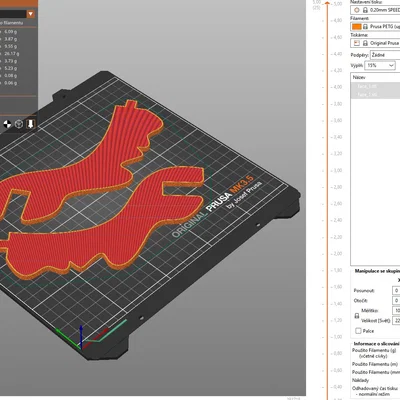Select the first face object in list

[376, 86]
